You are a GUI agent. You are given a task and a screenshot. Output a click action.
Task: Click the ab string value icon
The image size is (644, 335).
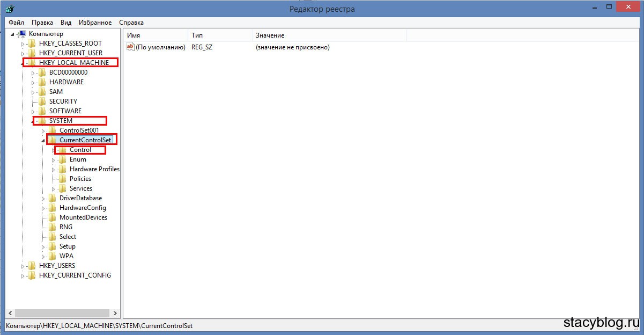tap(130, 47)
